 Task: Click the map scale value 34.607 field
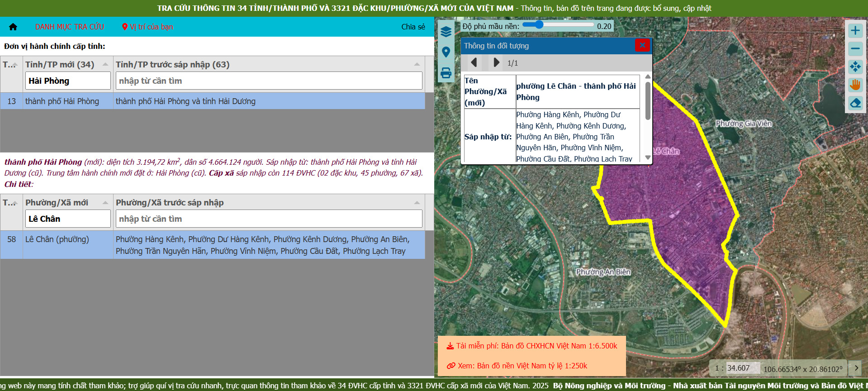tap(743, 368)
